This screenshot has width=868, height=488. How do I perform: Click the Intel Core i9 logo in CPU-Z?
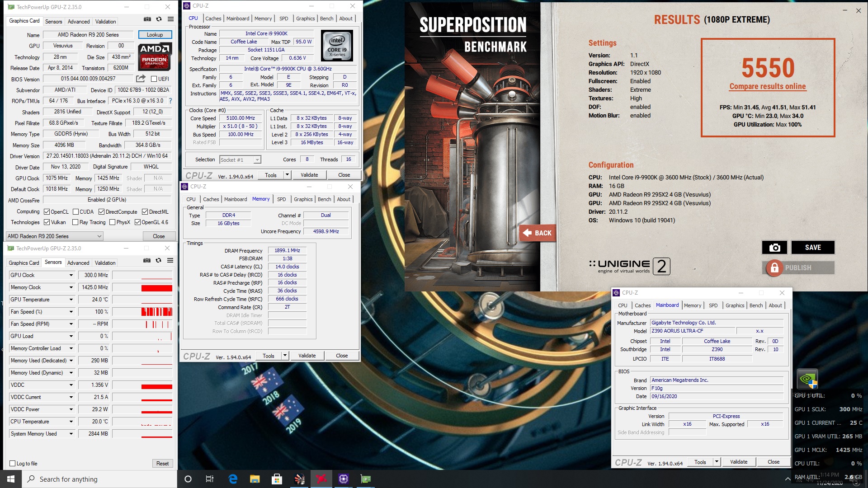click(x=337, y=46)
